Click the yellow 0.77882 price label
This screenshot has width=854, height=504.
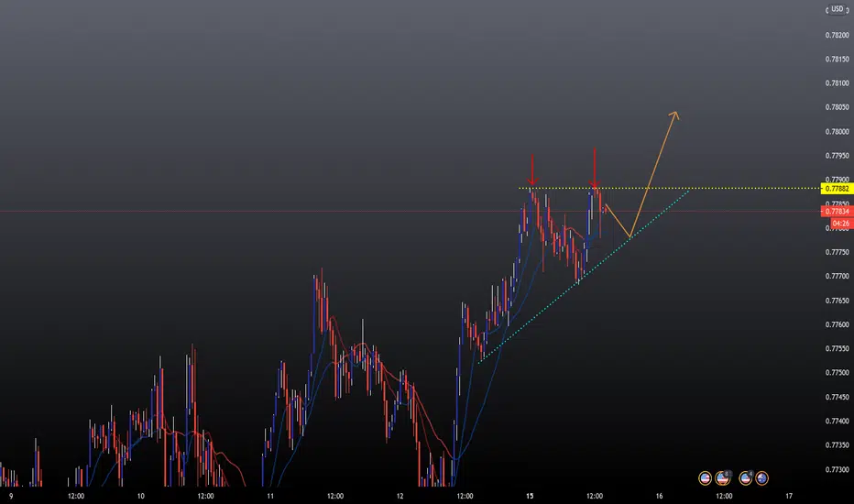pos(837,189)
